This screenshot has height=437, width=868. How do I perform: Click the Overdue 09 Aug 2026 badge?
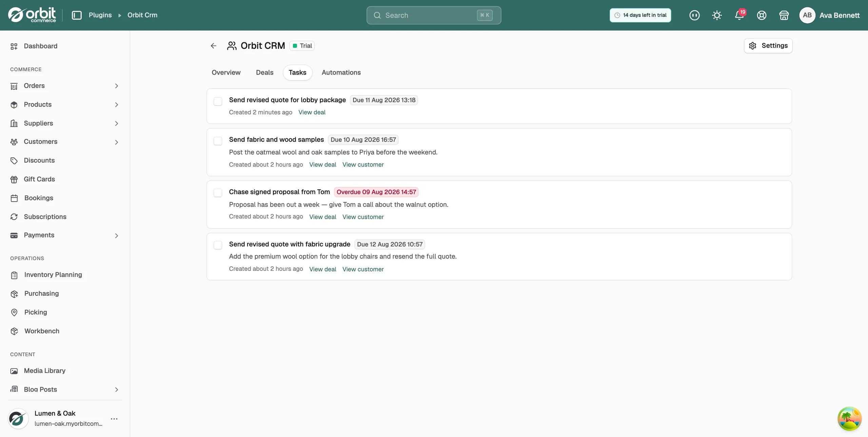click(x=376, y=192)
